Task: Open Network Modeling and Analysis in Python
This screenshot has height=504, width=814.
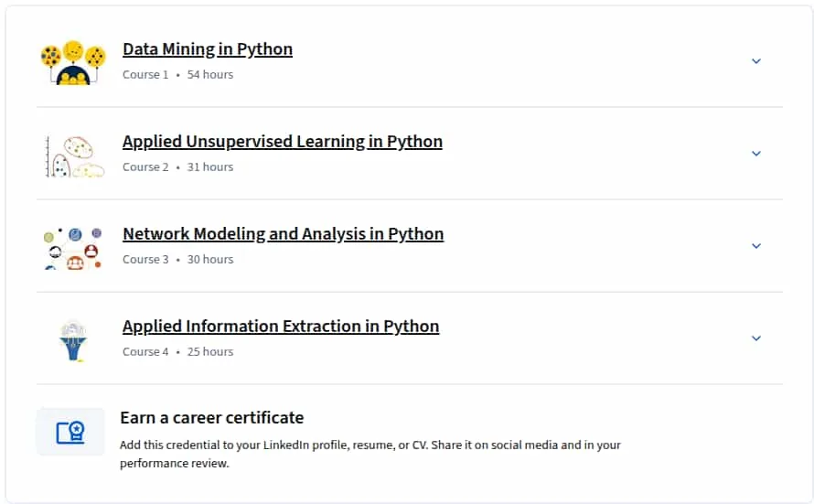Action: [283, 234]
